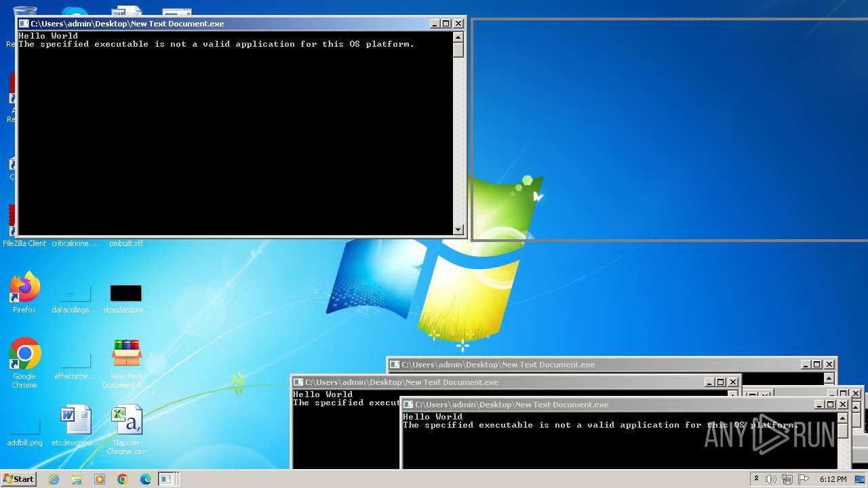Image resolution: width=868 pixels, height=488 pixels.
Task: Open the network tray icon
Action: click(x=787, y=479)
